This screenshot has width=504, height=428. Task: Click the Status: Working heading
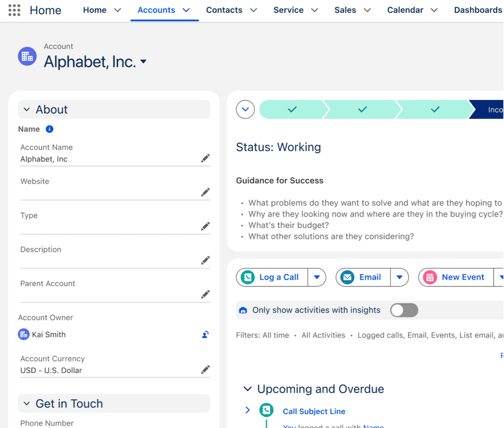pyautogui.click(x=279, y=147)
